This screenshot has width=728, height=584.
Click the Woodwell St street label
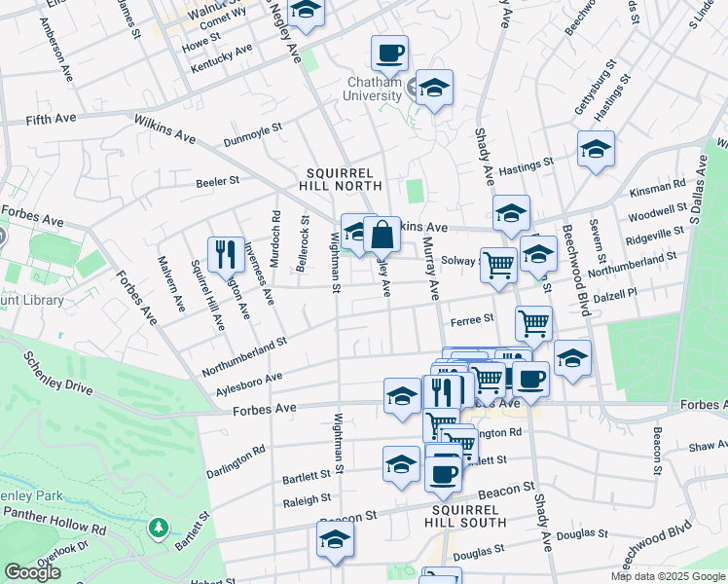coord(657,211)
